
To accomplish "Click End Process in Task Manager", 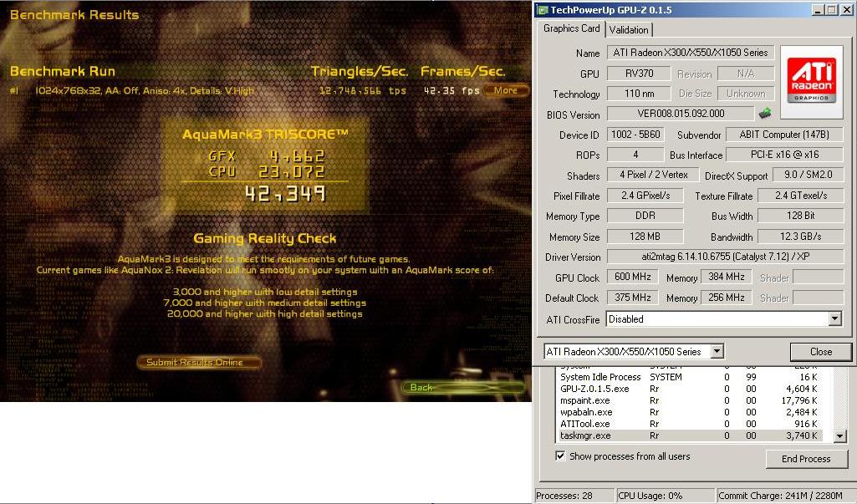I will coord(806,459).
